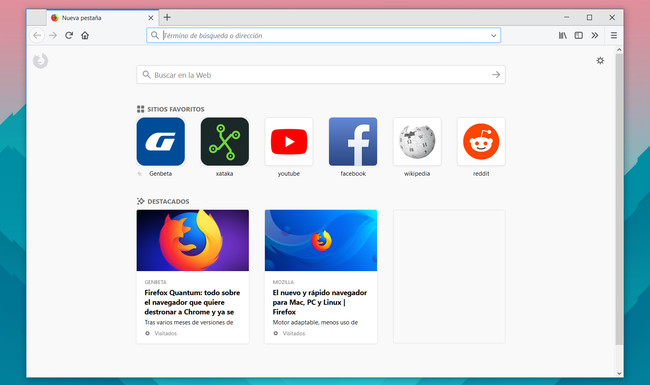This screenshot has height=385, width=650.
Task: Open the Library icon in toolbar
Action: click(563, 36)
